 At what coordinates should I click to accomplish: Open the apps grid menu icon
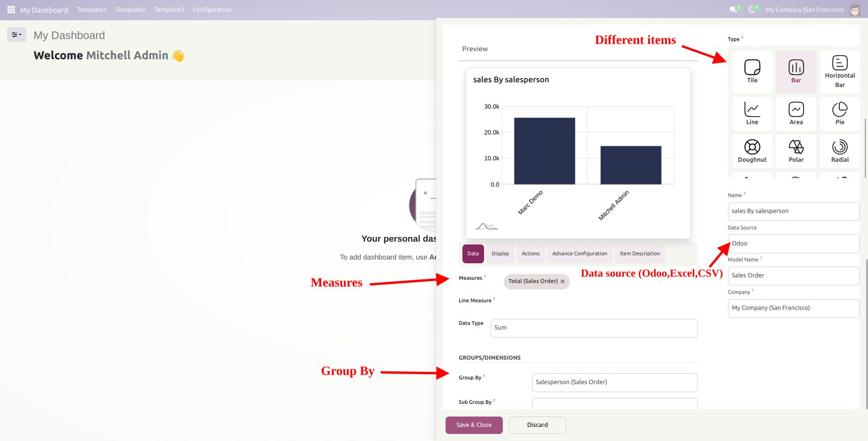click(x=11, y=9)
